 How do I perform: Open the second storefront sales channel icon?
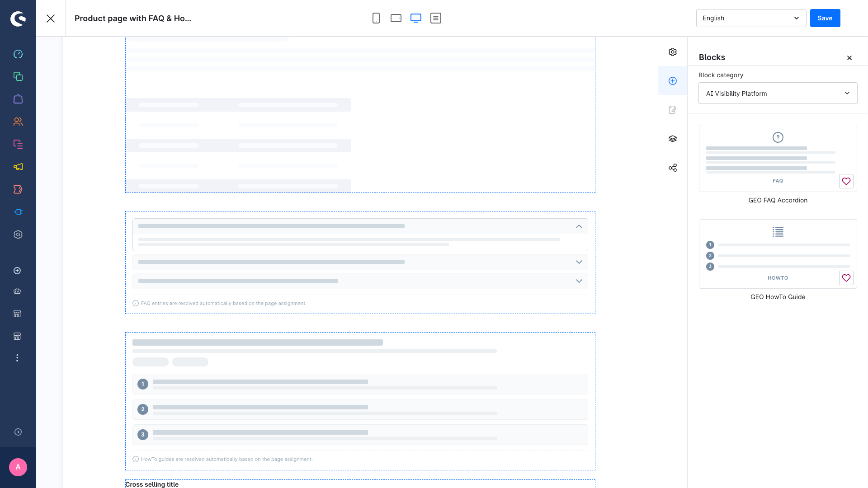click(x=17, y=336)
